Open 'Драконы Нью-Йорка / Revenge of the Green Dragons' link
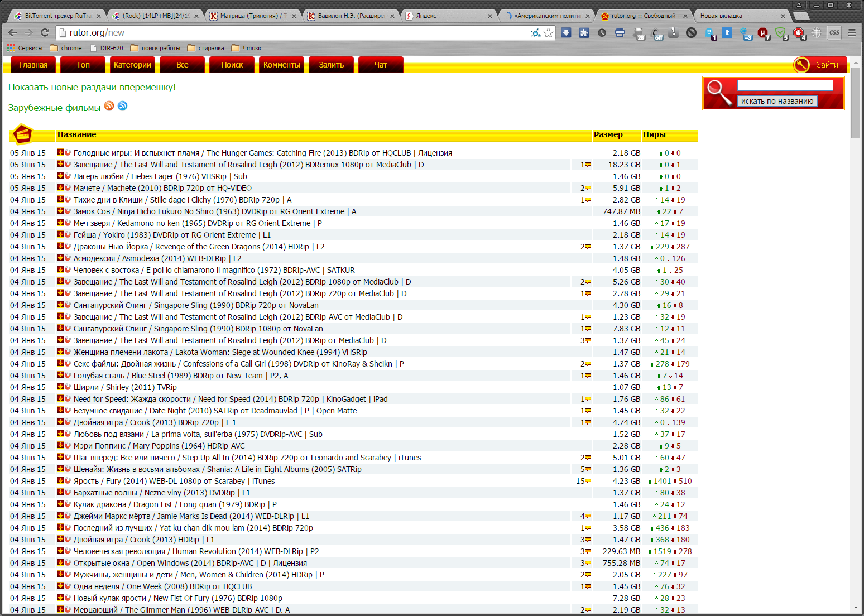The height and width of the screenshot is (616, 864). pos(199,247)
